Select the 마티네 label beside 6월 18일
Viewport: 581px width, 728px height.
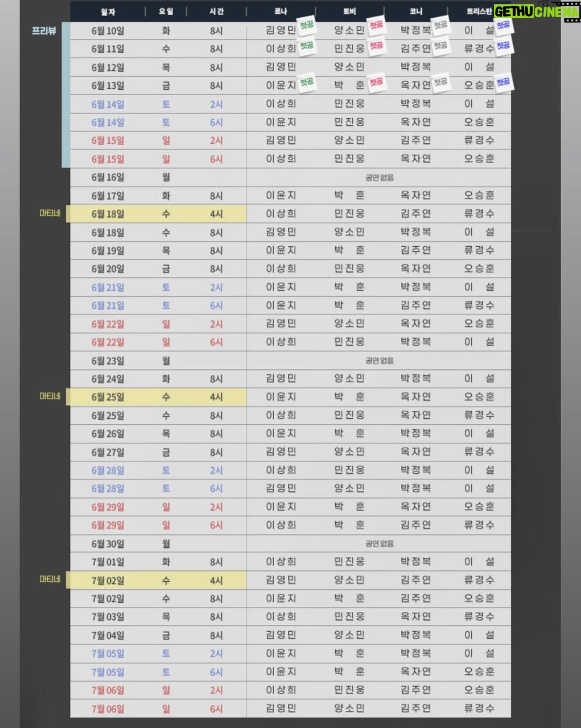[50, 213]
